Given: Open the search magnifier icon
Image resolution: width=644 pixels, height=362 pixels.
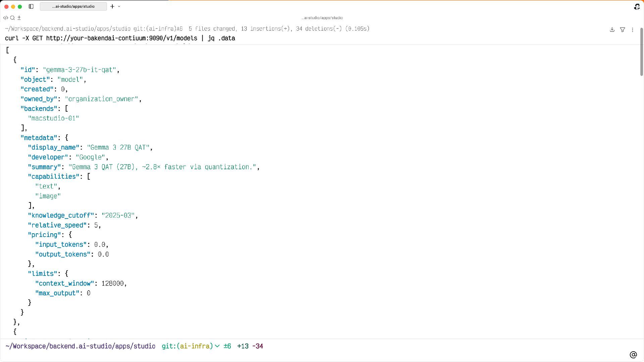Looking at the screenshot, I should pyautogui.click(x=12, y=18).
